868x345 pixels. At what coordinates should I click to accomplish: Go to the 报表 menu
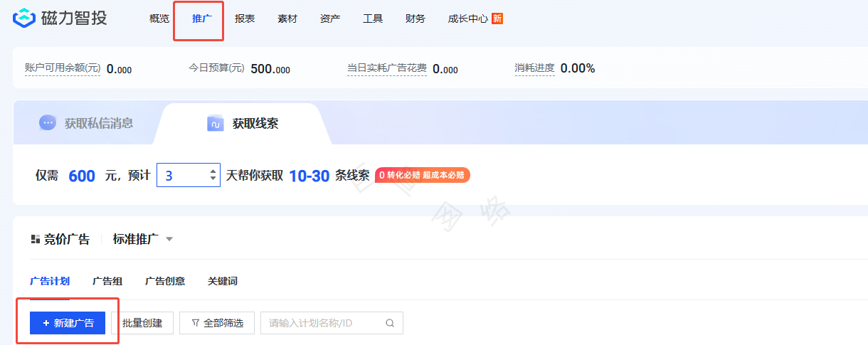click(x=245, y=18)
